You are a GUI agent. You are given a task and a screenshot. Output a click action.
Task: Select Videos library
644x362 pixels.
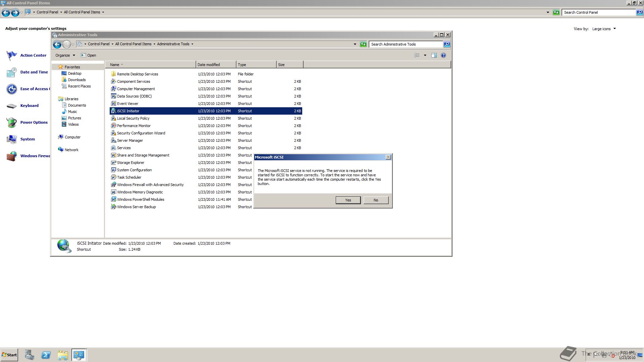pyautogui.click(x=73, y=124)
